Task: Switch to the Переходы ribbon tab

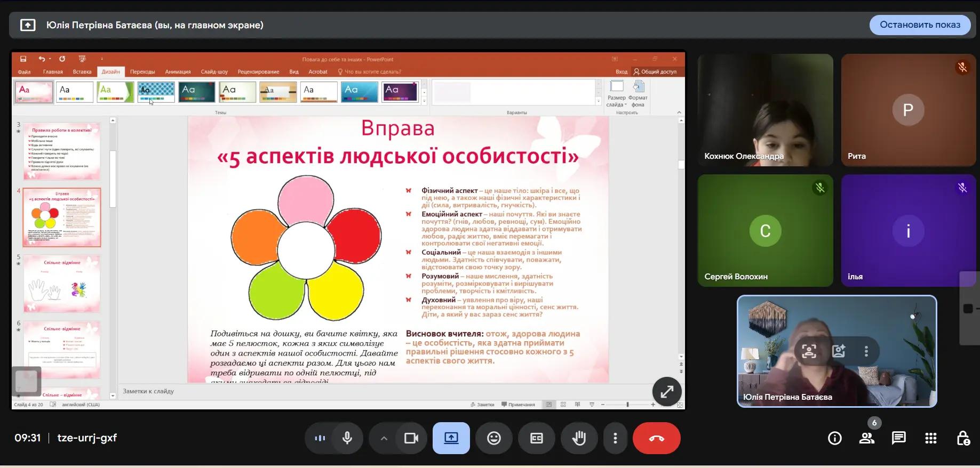Action: click(x=142, y=71)
